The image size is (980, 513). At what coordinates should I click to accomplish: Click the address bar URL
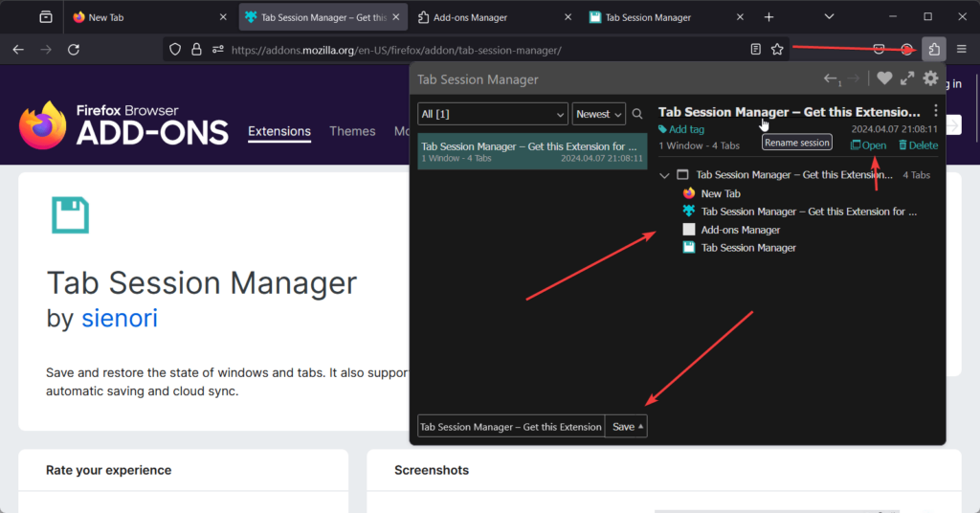point(396,50)
